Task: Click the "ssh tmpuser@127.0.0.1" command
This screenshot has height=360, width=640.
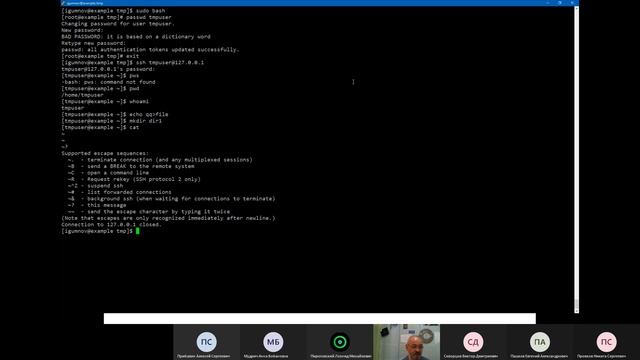Action: pyautogui.click(x=133, y=62)
